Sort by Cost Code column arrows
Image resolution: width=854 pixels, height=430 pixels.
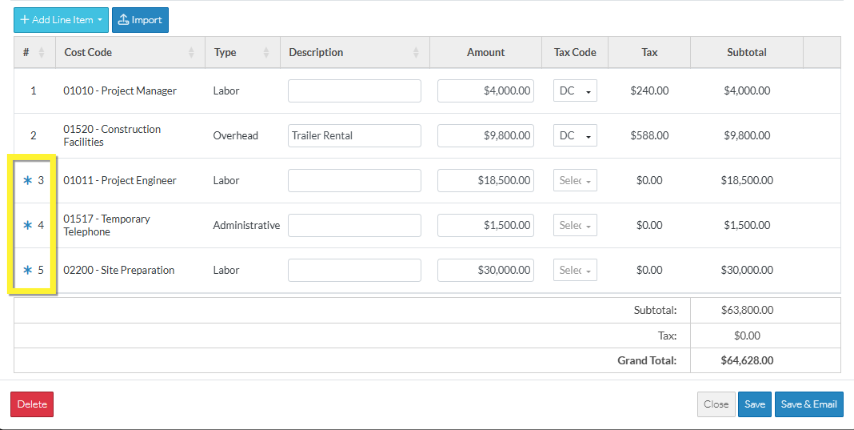point(191,53)
